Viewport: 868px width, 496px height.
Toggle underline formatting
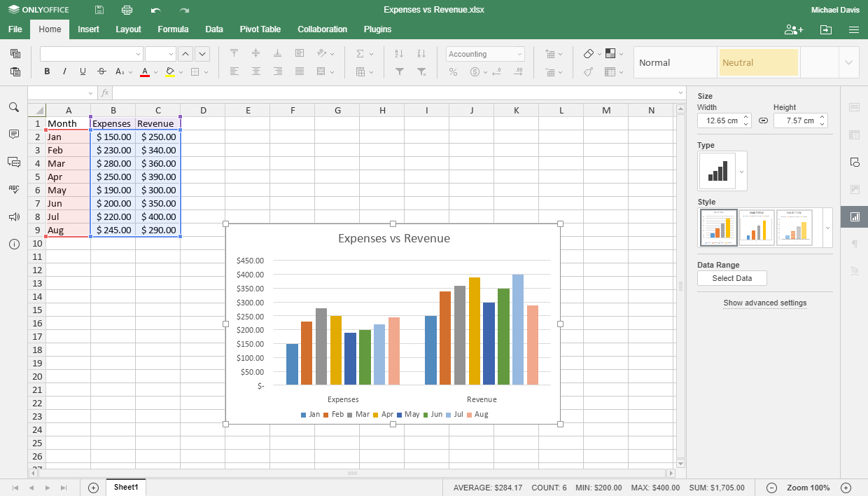pos(83,71)
